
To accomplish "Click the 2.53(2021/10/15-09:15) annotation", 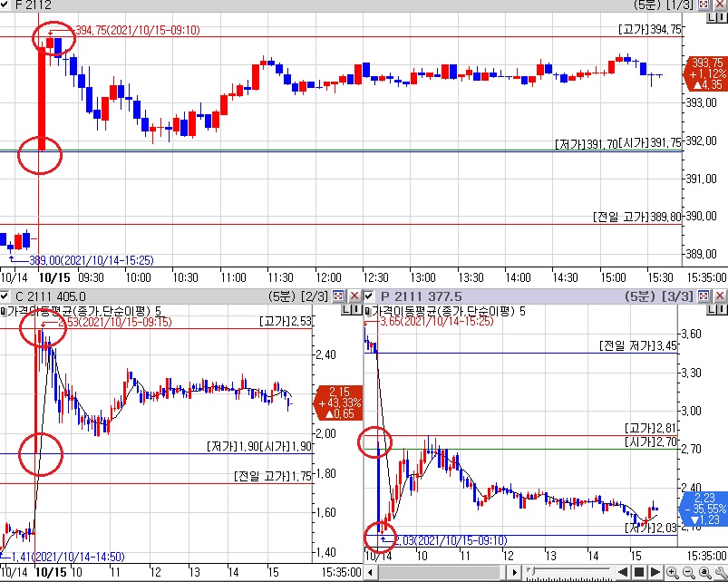I will point(114,322).
